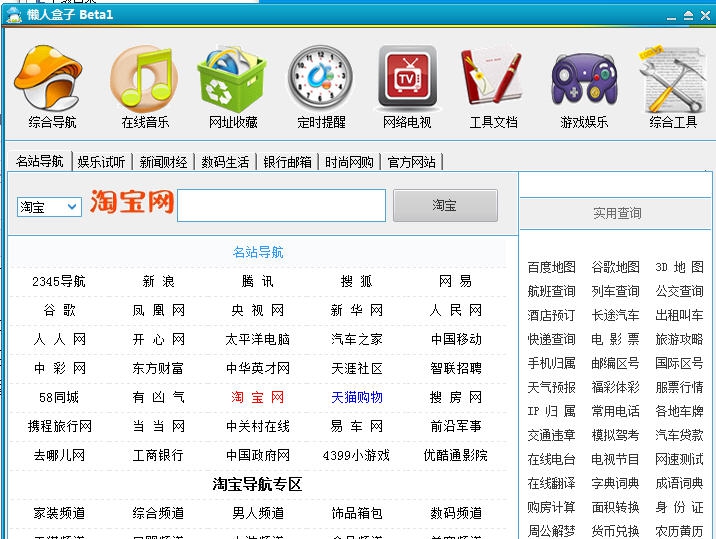Open 天气预报 weather forecast
The image size is (716, 539).
click(551, 387)
